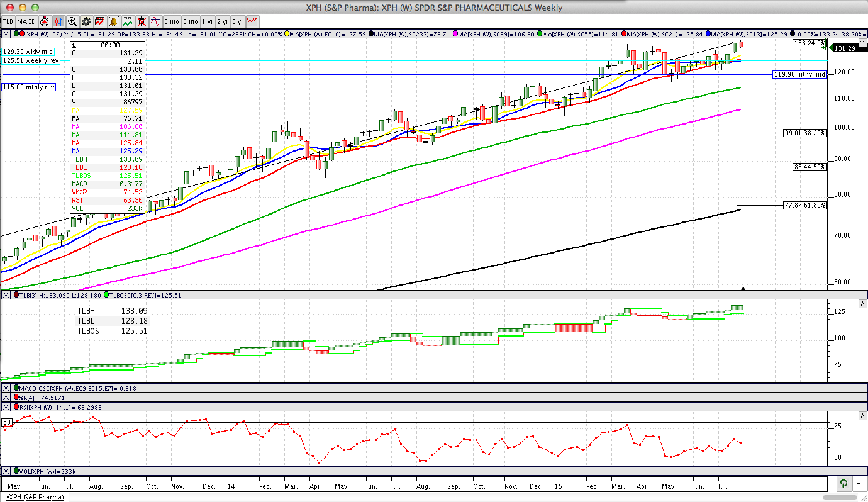
Task: Click the blue MA SC13 color dot
Action: (x=709, y=33)
